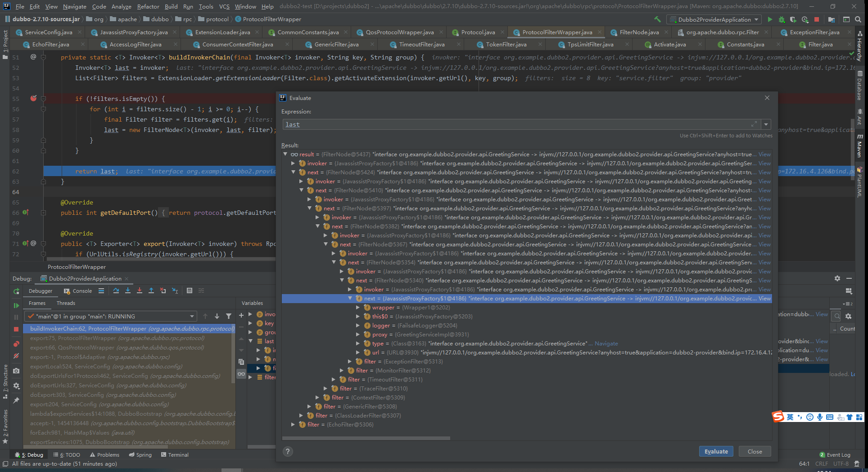The width and height of the screenshot is (868, 472).
Task: Click Step Over debugger icon
Action: pyautogui.click(x=116, y=291)
